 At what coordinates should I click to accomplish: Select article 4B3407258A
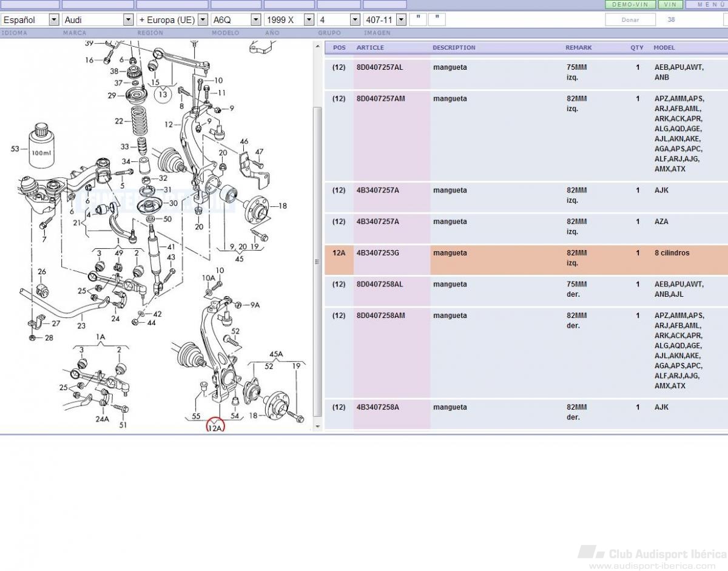coord(377,408)
